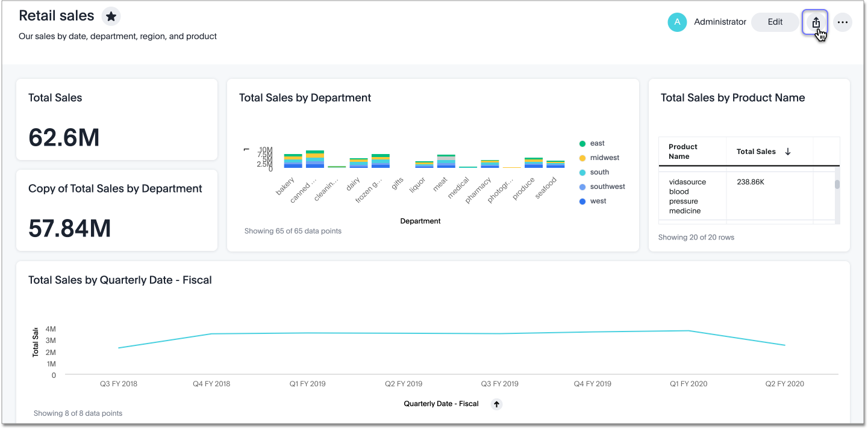Toggle the south legend series
This screenshot has height=429, width=868.
pos(599,172)
